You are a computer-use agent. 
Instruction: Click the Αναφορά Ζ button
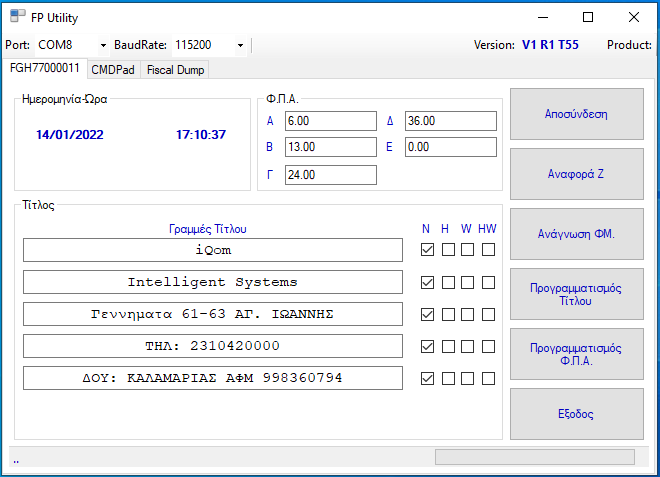pos(576,174)
